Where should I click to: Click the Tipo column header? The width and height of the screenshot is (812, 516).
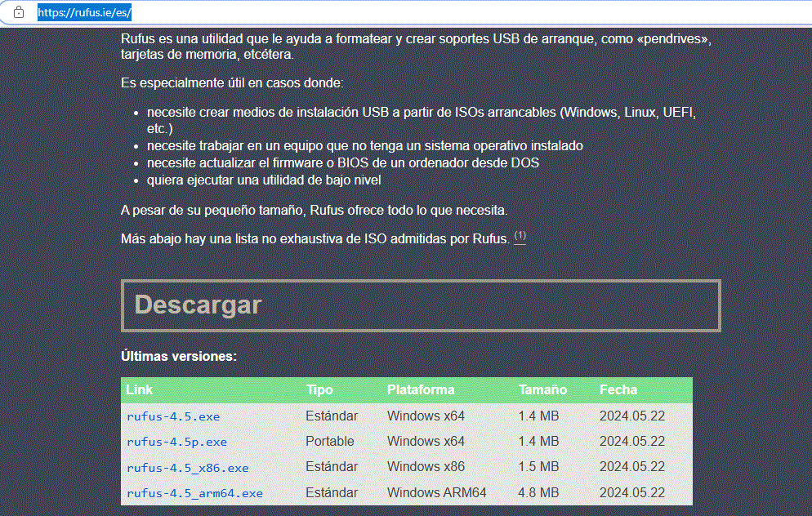(x=319, y=390)
